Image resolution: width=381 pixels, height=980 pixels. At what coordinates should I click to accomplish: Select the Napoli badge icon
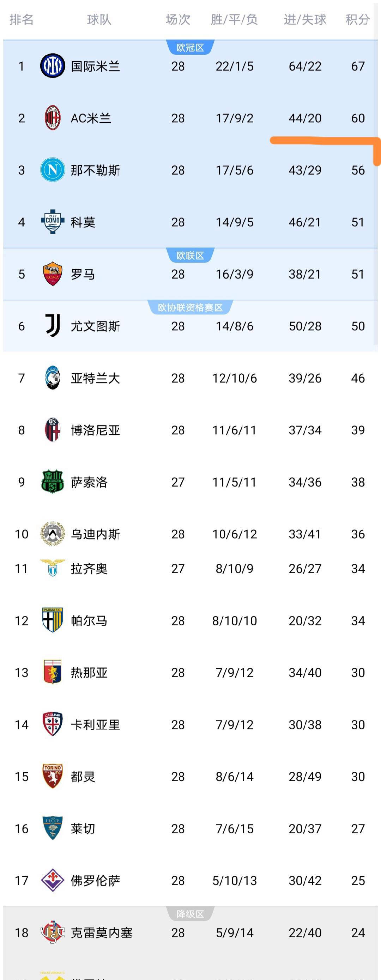(x=53, y=170)
